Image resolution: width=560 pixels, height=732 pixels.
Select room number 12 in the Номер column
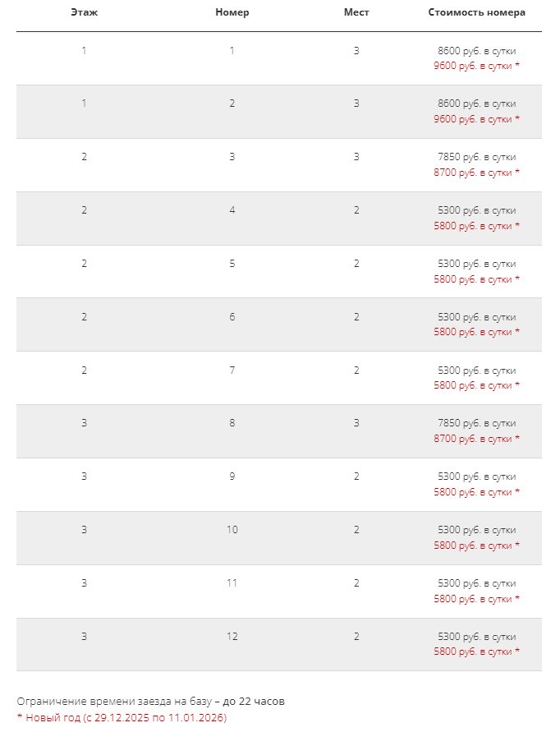tap(232, 636)
